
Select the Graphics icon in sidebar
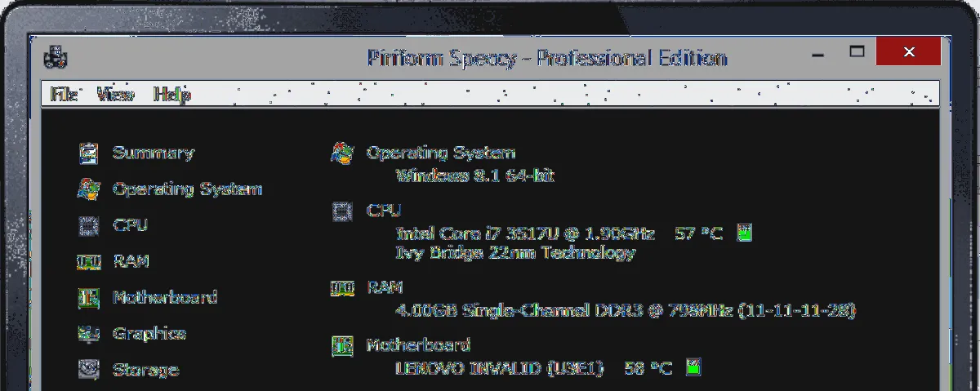pyautogui.click(x=88, y=334)
